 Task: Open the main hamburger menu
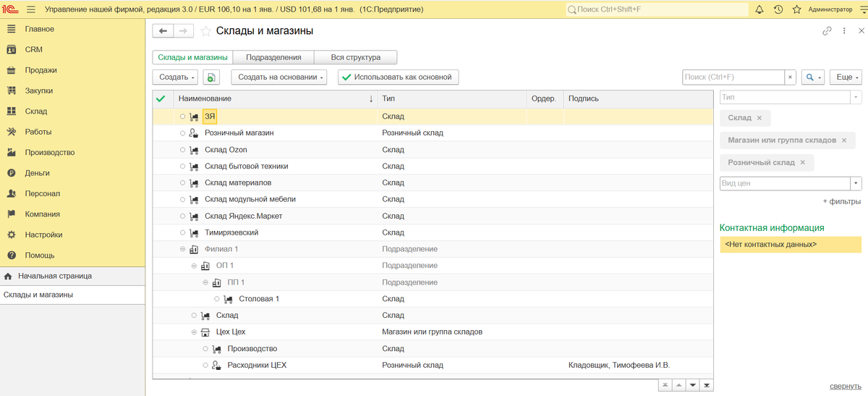point(31,9)
